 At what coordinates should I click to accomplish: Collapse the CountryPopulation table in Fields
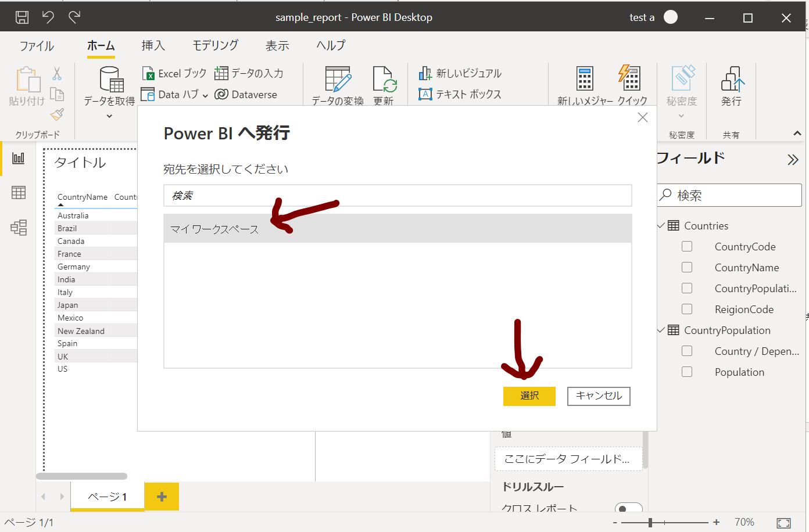coord(661,330)
